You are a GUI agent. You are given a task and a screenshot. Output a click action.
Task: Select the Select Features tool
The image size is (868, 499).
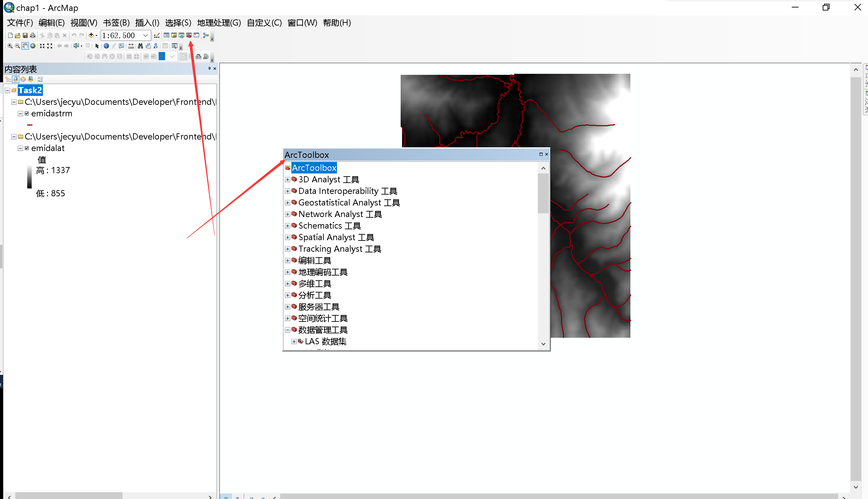[x=76, y=46]
